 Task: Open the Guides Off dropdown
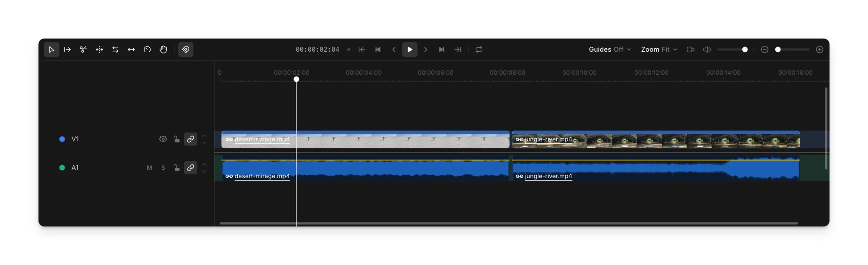point(610,50)
